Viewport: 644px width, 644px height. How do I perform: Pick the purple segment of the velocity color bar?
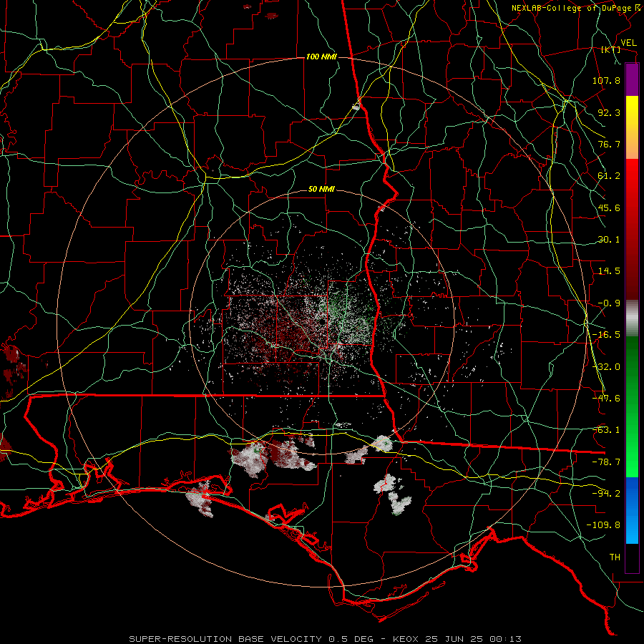coord(632,79)
